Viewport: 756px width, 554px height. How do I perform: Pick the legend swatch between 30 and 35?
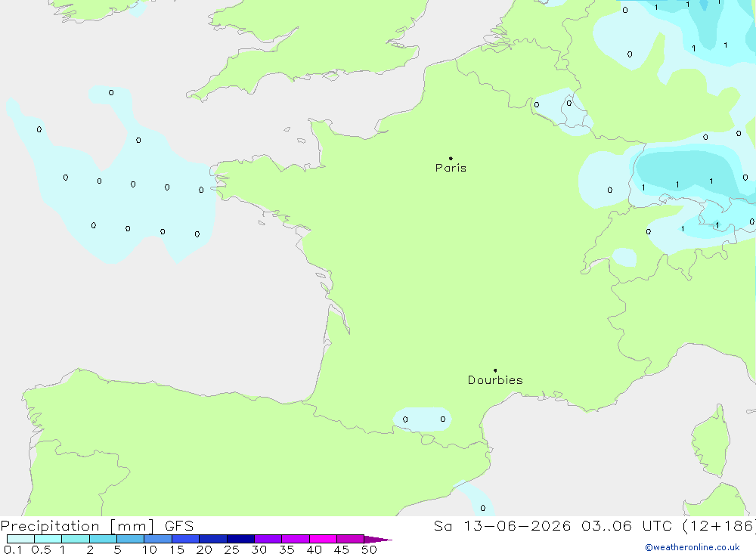pyautogui.click(x=268, y=539)
